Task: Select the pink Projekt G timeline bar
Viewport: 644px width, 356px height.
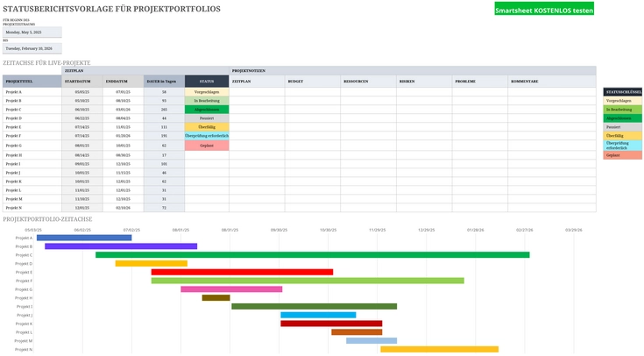Action: pos(231,289)
